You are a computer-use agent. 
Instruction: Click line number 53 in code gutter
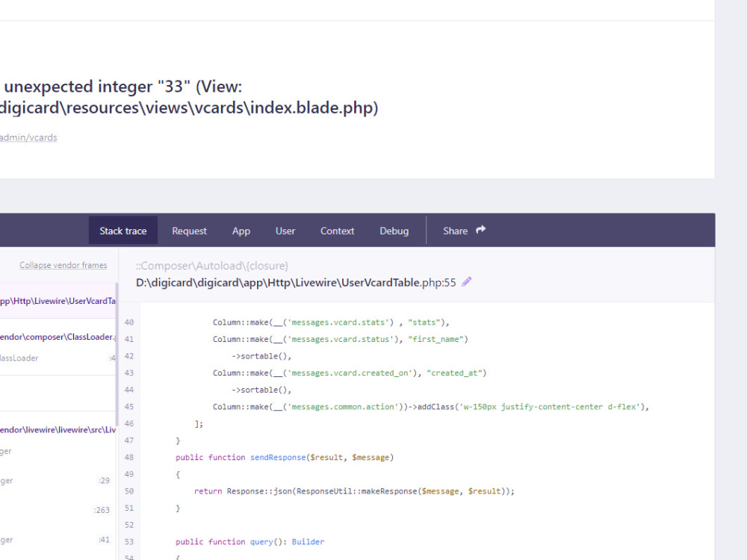point(129,541)
